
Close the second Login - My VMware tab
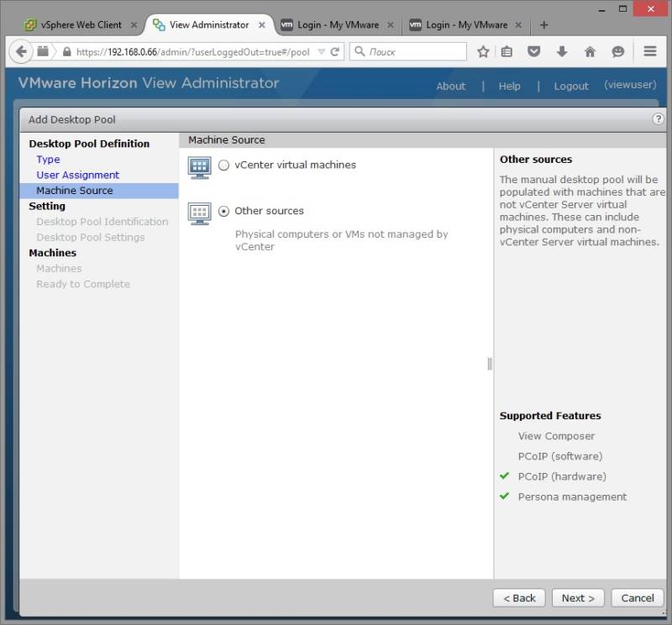pyautogui.click(x=518, y=25)
